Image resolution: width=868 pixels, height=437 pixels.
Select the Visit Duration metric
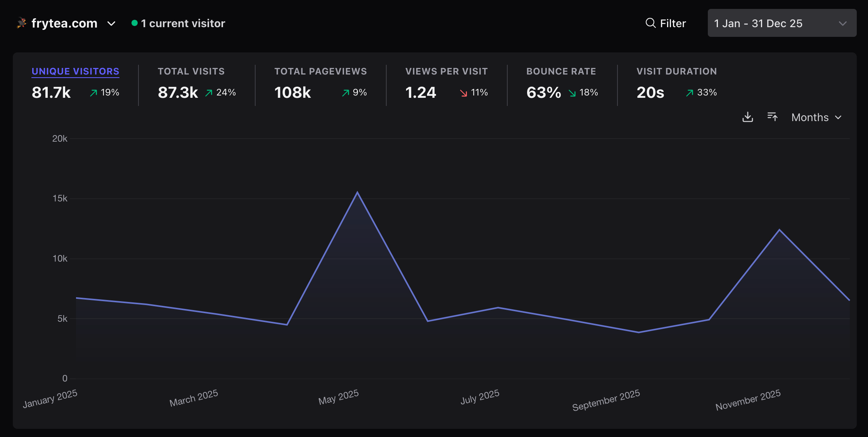676,71
